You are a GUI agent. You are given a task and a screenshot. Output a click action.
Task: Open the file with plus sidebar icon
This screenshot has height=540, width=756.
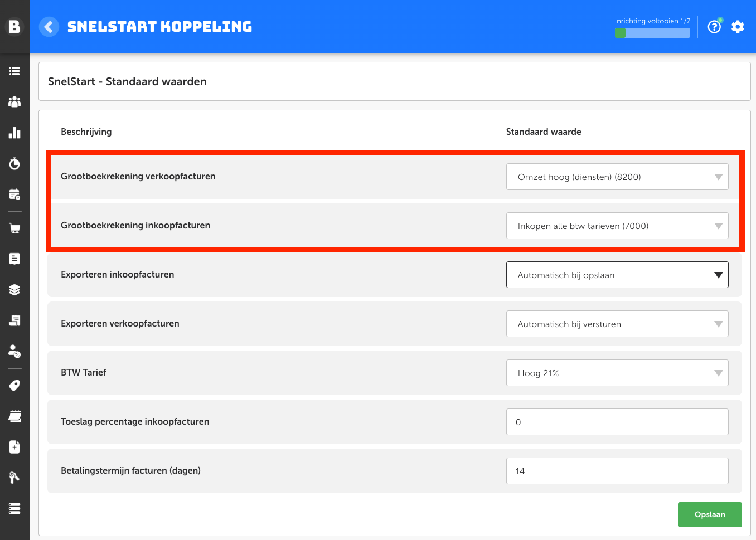[14, 447]
